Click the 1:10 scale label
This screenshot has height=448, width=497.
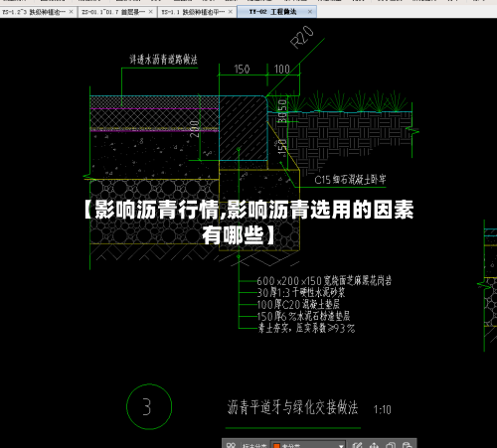tap(383, 410)
